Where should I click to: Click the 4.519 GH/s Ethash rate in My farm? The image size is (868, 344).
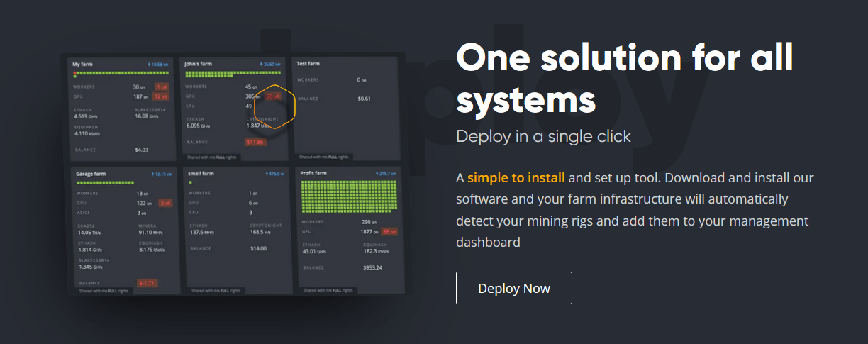87,116
